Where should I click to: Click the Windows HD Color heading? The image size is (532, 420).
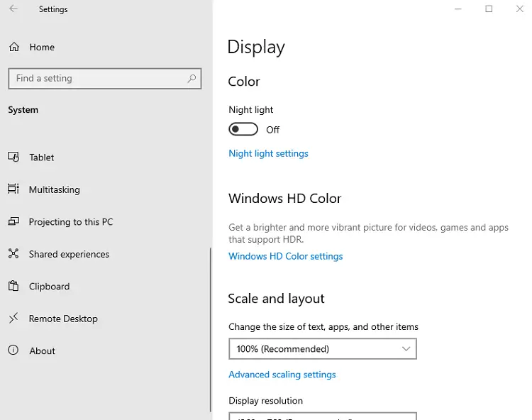coord(284,199)
